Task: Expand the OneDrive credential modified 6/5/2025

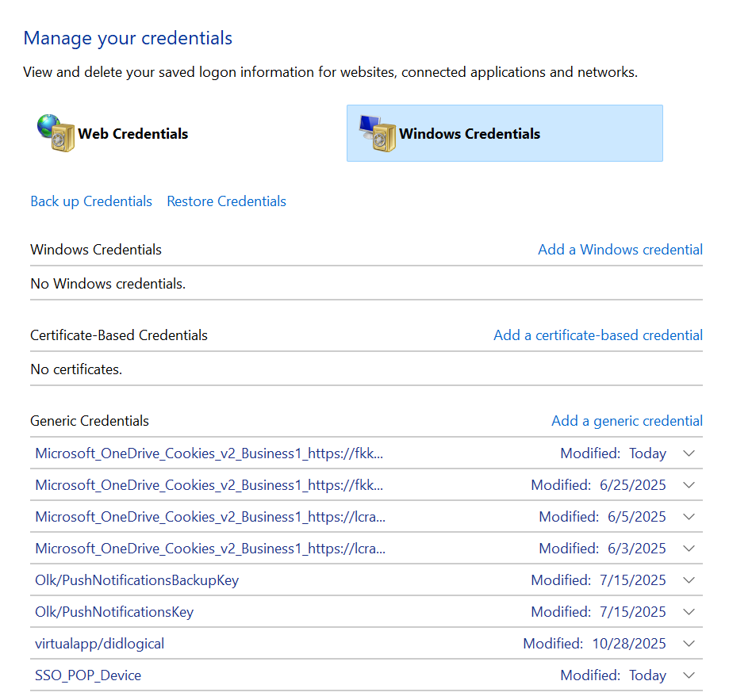Action: point(689,517)
